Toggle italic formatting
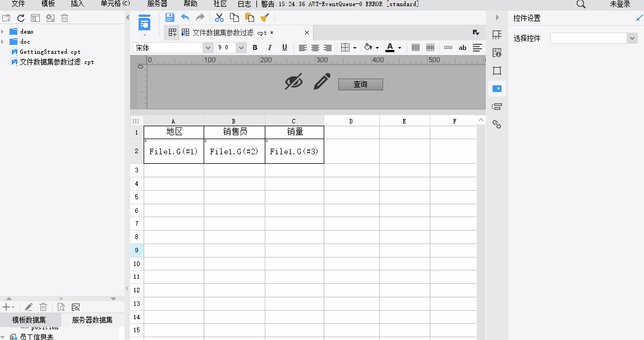The width and height of the screenshot is (644, 340). pos(270,48)
